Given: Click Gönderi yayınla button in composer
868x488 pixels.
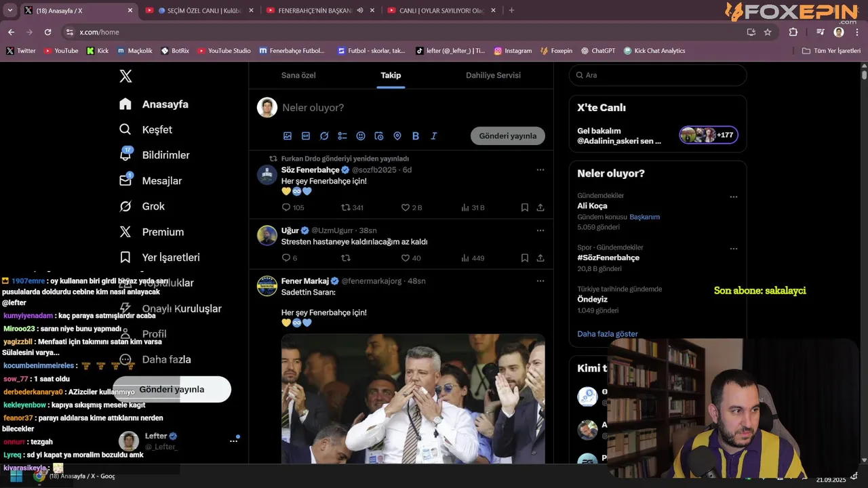Looking at the screenshot, I should (508, 136).
